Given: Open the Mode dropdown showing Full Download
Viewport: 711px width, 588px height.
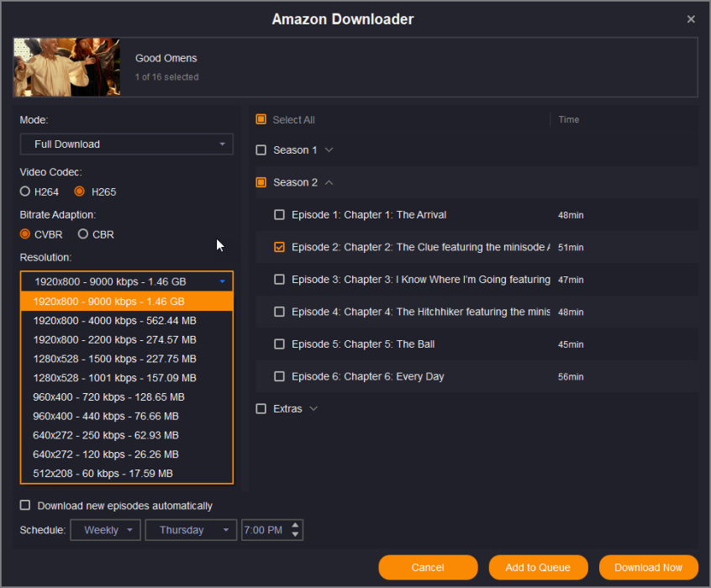Looking at the screenshot, I should point(127,144).
